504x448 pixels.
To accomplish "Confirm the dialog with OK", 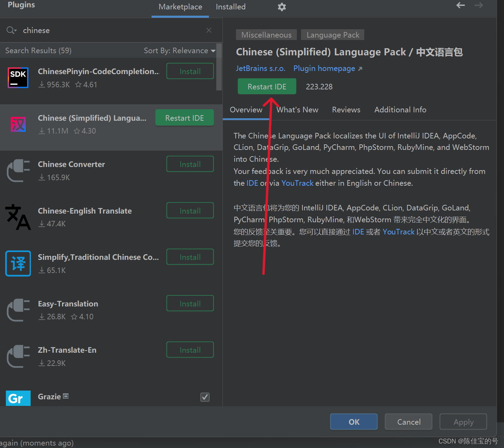I will [354, 422].
